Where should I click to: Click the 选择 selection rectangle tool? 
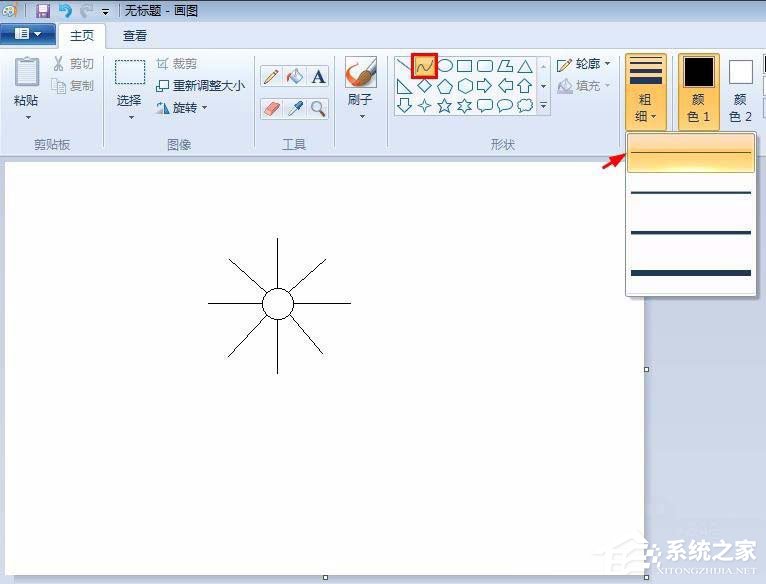coord(129,81)
